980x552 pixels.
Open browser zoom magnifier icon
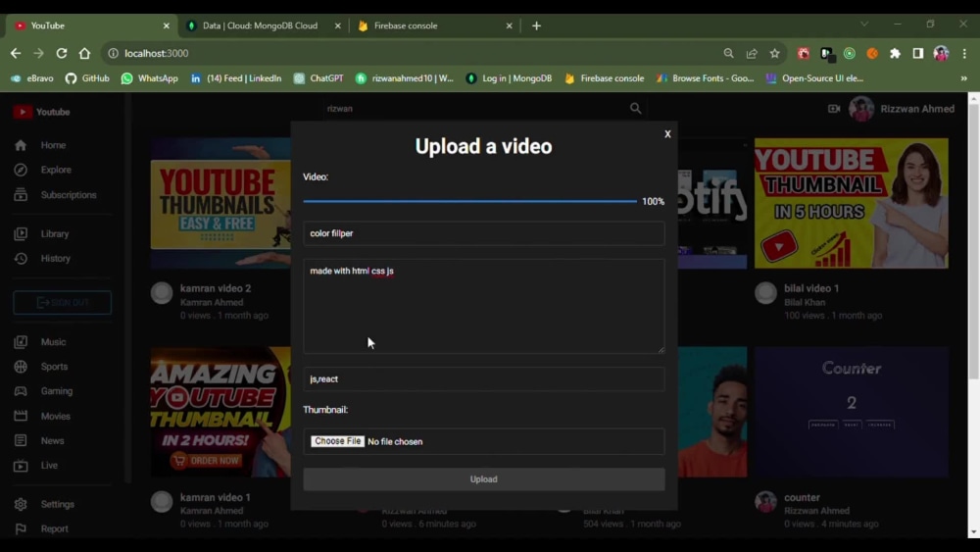click(x=729, y=54)
